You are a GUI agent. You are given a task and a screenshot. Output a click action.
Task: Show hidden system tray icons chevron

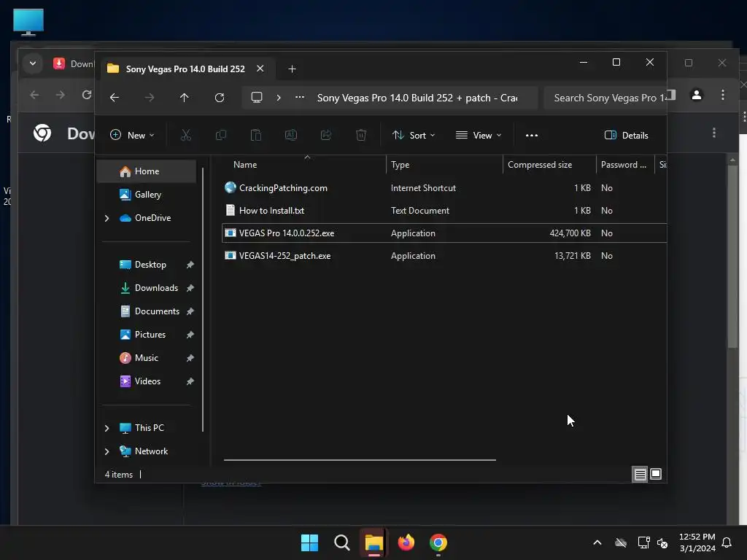pos(597,542)
